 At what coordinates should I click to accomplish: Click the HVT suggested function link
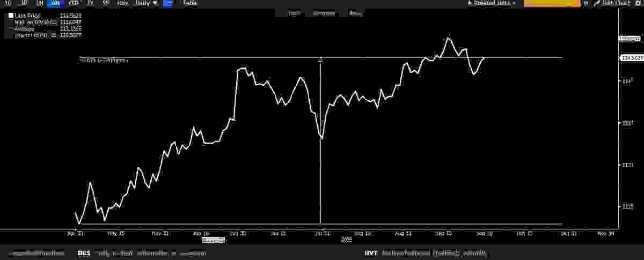(371, 253)
